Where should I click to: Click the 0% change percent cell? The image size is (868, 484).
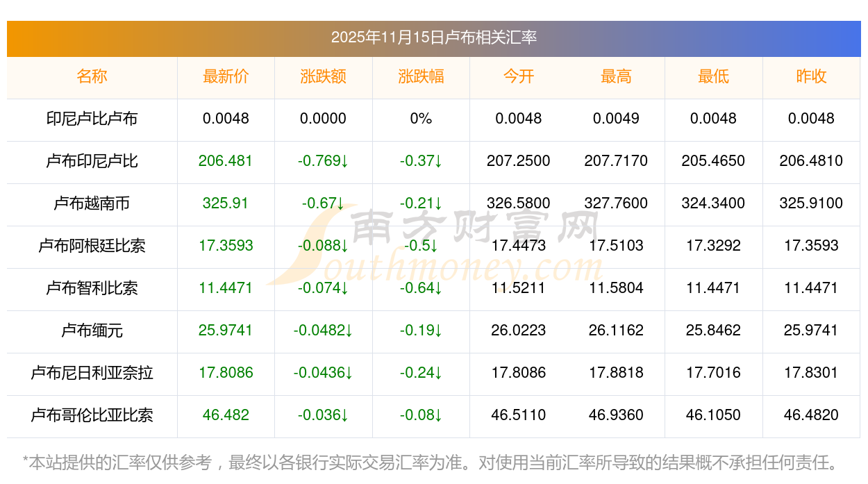[x=421, y=119]
